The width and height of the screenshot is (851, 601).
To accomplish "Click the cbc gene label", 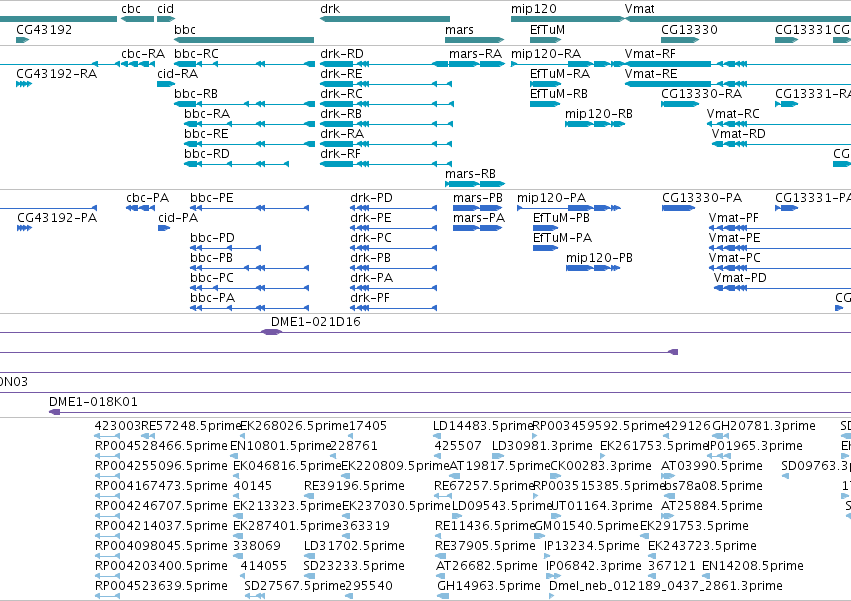I will [x=131, y=9].
